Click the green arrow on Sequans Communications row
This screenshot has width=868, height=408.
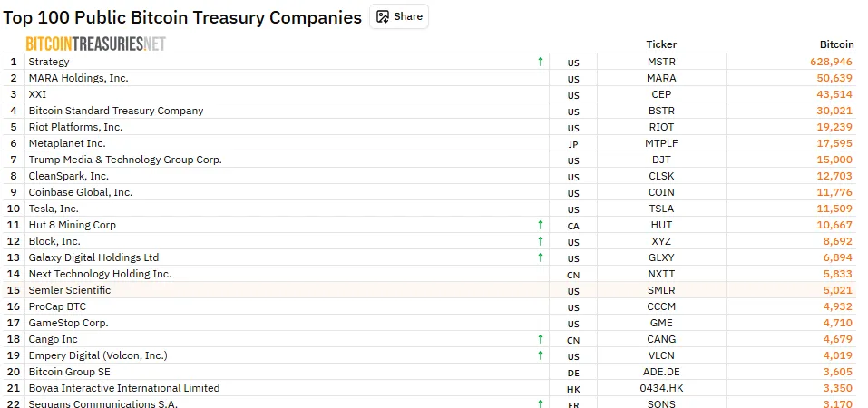coord(541,403)
